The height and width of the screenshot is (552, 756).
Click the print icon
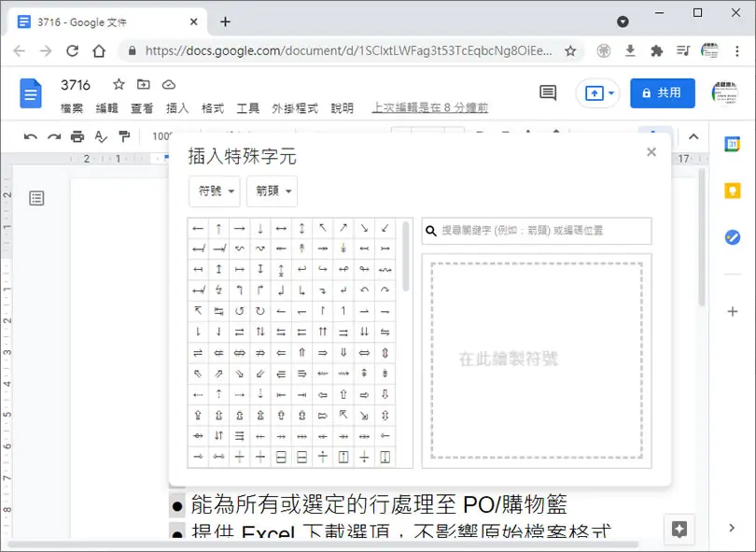click(77, 137)
